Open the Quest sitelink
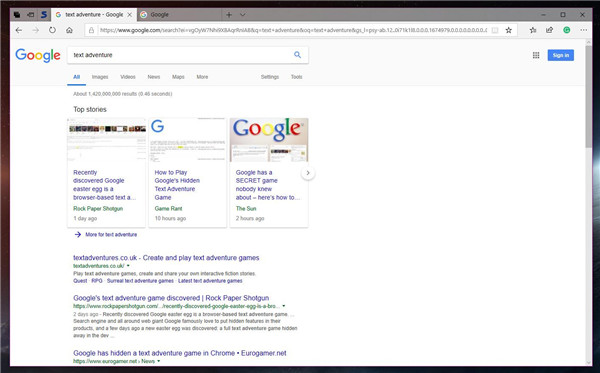The image size is (600, 373). (x=80, y=281)
